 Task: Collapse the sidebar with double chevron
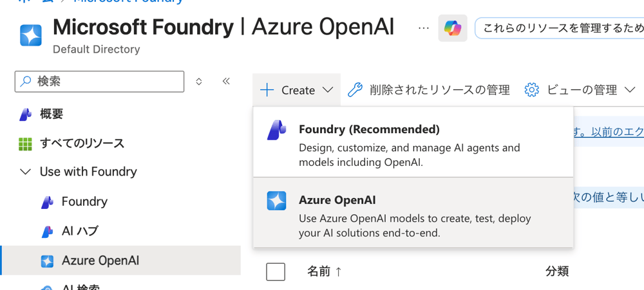(226, 81)
